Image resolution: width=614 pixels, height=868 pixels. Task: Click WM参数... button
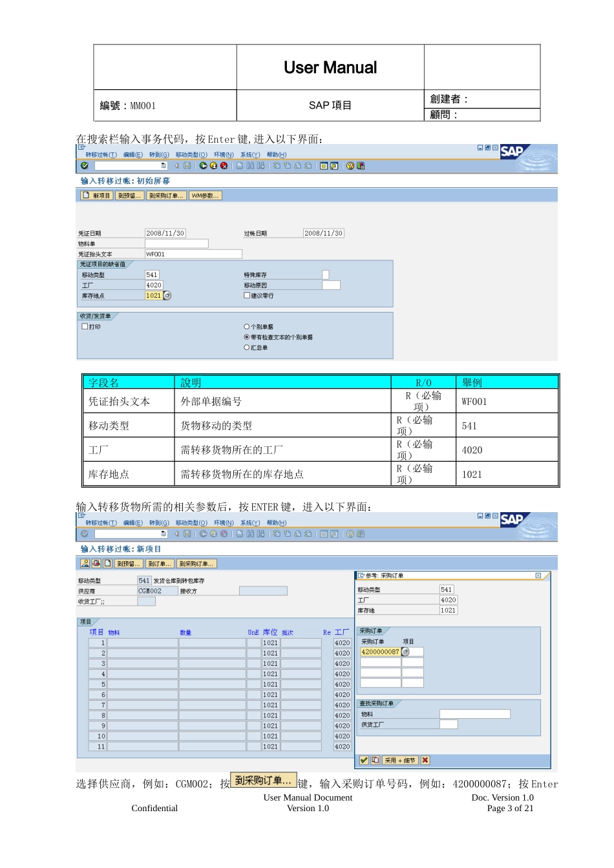click(x=205, y=196)
